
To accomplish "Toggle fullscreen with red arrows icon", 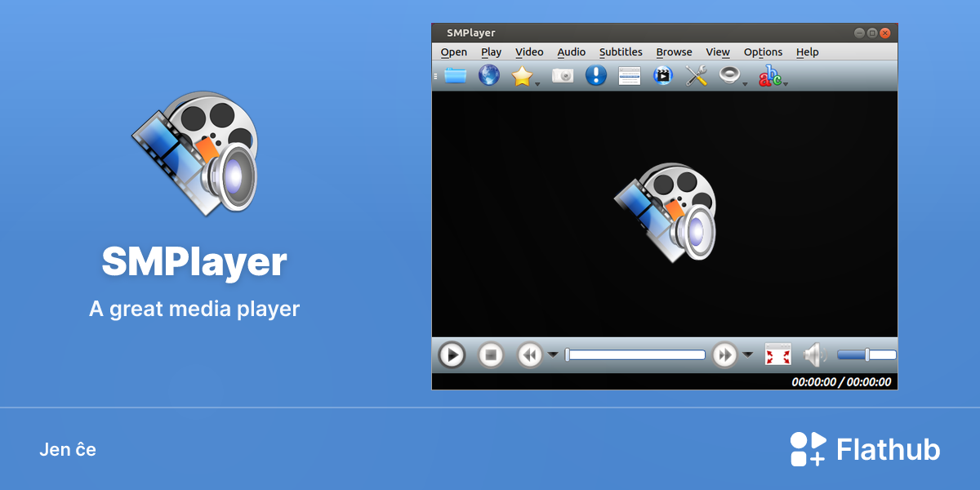I will tap(778, 354).
